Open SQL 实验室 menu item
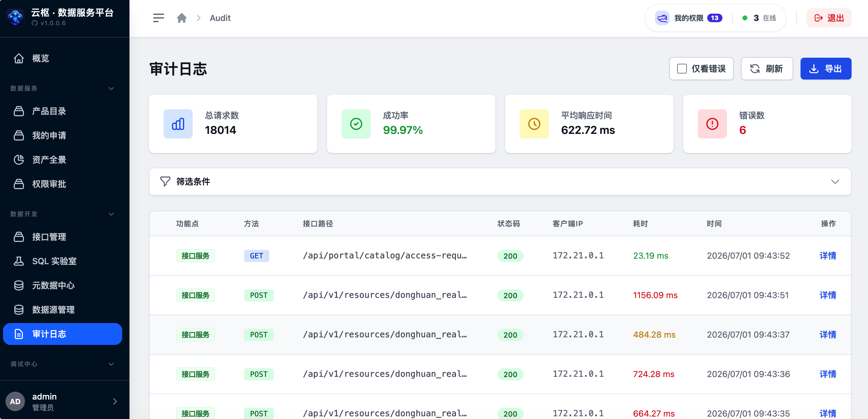The image size is (868, 419). coord(63,261)
